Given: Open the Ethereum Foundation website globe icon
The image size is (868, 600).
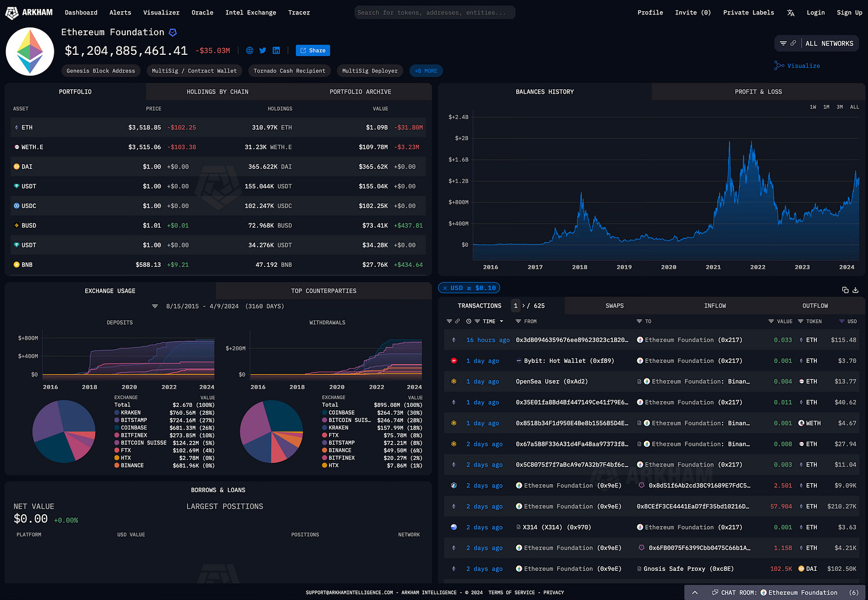Looking at the screenshot, I should tap(249, 51).
